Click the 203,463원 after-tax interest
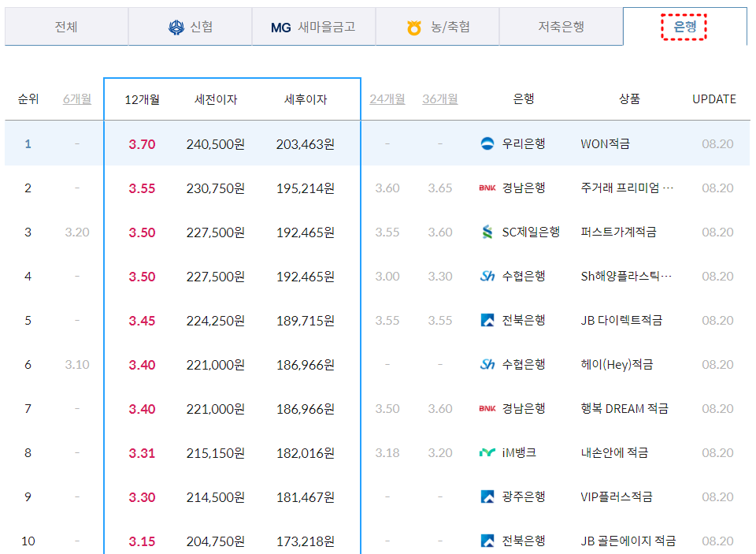 [306, 144]
